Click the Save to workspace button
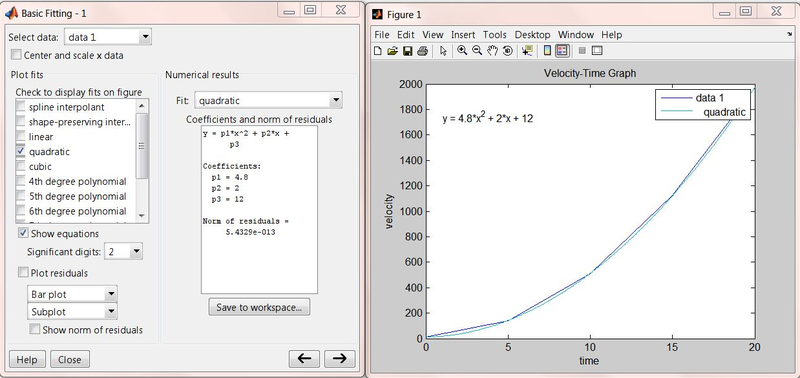The image size is (800, 378). coord(259,307)
